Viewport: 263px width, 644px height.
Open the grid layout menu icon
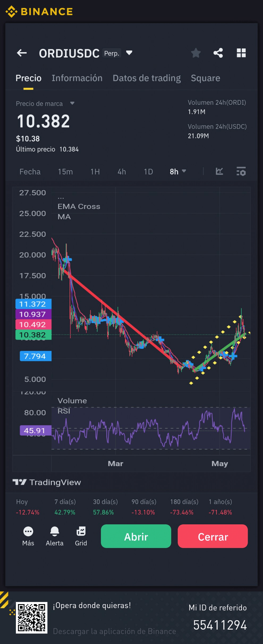coord(241,53)
